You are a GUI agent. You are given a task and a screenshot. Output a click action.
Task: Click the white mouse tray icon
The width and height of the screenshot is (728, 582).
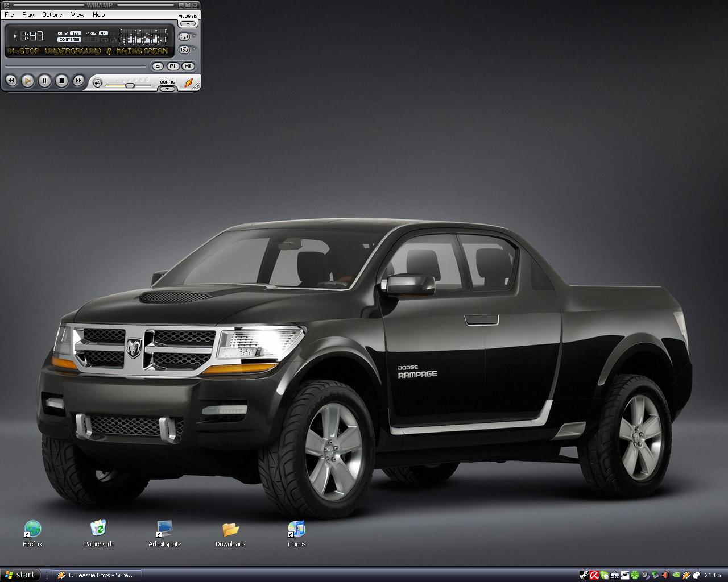click(x=697, y=575)
